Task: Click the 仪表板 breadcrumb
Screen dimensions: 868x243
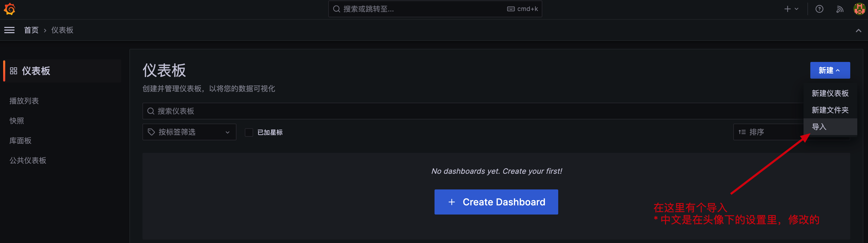Action: [62, 30]
